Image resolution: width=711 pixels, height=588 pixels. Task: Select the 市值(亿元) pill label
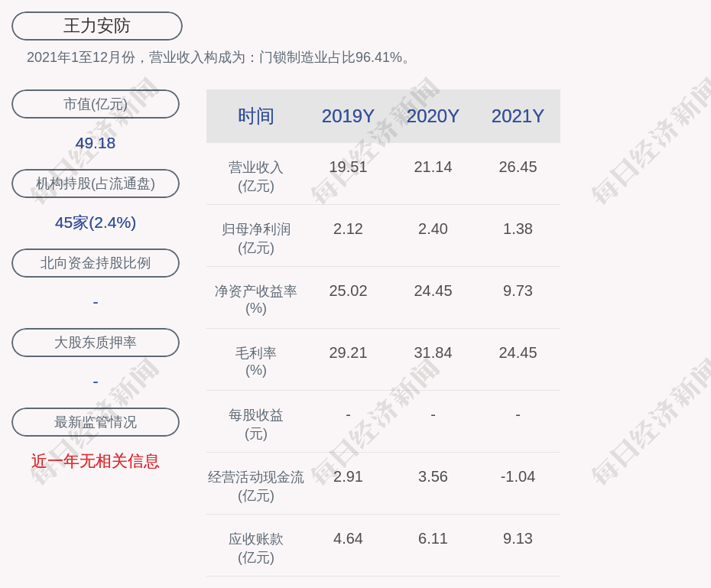[95, 104]
